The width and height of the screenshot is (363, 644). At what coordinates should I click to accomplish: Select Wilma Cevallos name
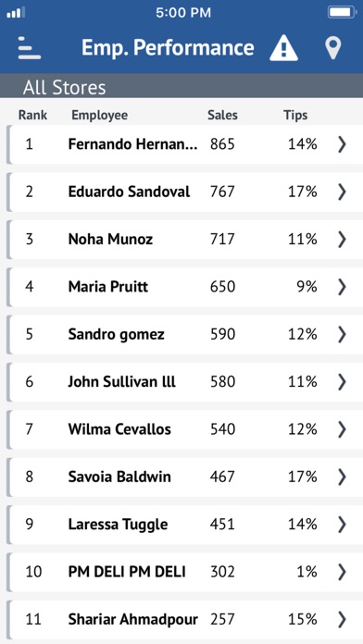[x=119, y=429]
